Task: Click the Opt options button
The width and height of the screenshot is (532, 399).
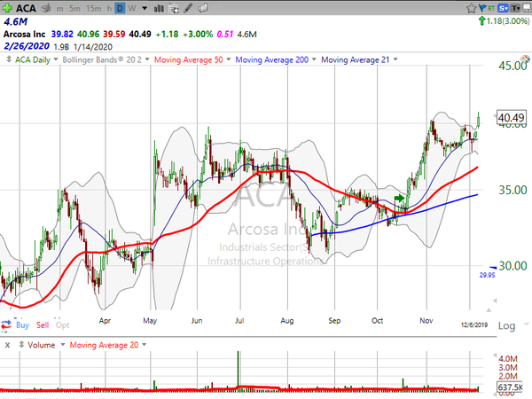Action: tap(62, 325)
